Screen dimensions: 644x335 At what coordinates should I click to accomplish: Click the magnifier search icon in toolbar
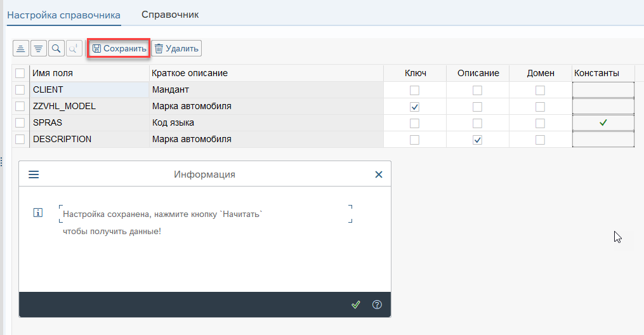pyautogui.click(x=56, y=48)
